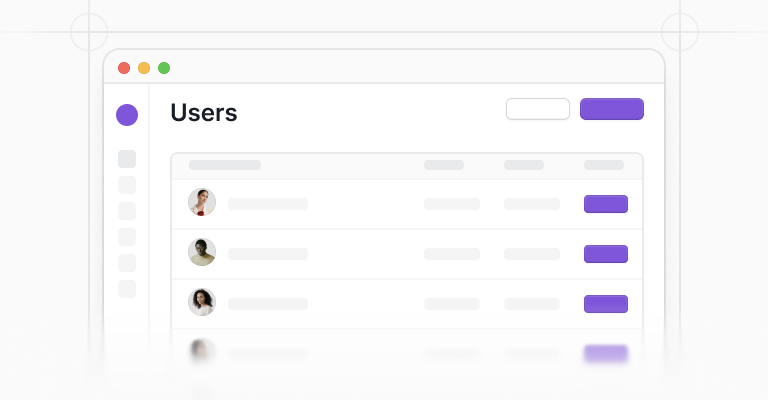Click purple button in second user row
The width and height of the screenshot is (768, 400).
[606, 254]
